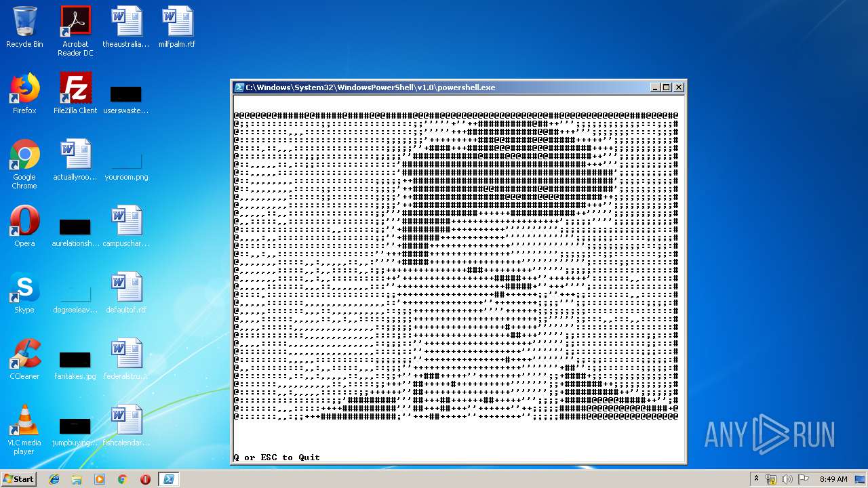The height and width of the screenshot is (488, 868).
Task: Open the FileZilla Client shortcut
Action: pyautogui.click(x=75, y=94)
